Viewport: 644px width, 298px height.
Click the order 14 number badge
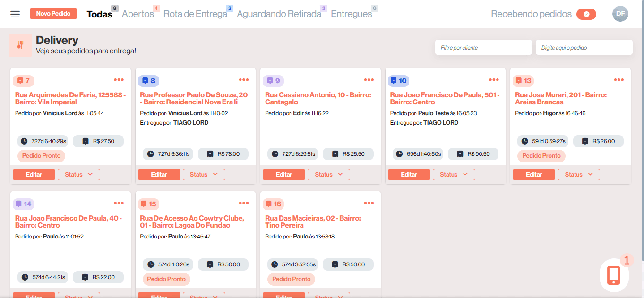(x=24, y=204)
